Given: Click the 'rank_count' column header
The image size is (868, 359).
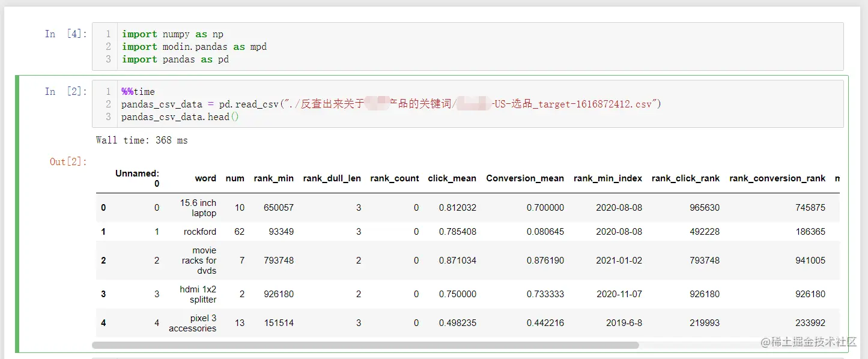Looking at the screenshot, I should [x=395, y=178].
